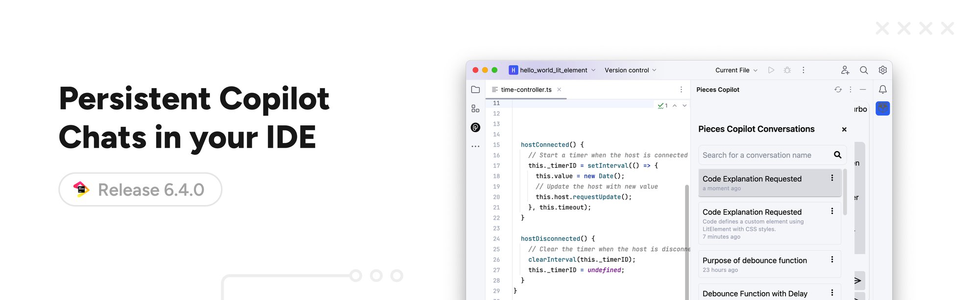
Task: Click the hello_world_lit_element project icon
Action: 513,70
